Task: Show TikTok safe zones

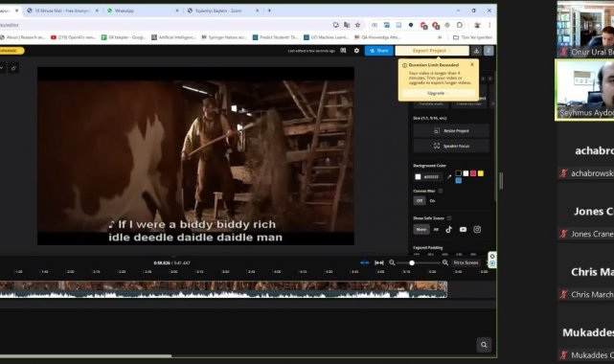Action: (448, 229)
